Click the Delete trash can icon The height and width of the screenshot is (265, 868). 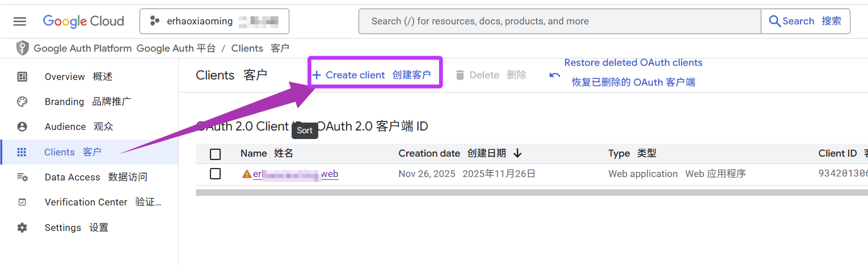[x=460, y=75]
